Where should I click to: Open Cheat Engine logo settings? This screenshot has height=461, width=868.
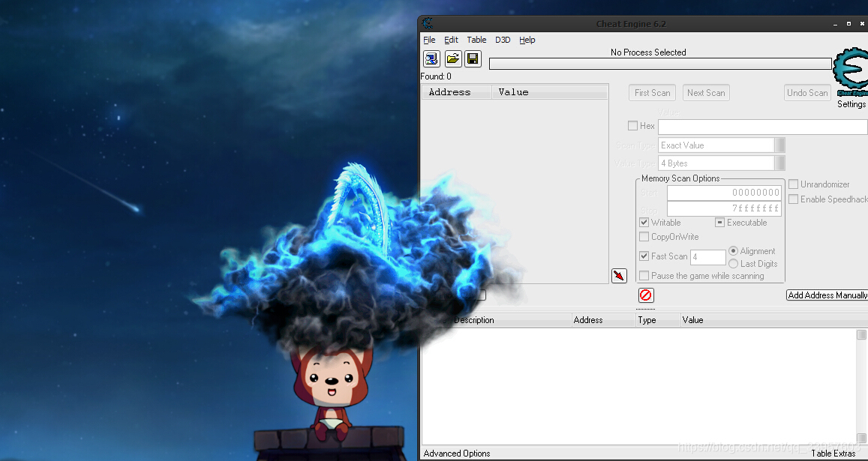[851, 72]
